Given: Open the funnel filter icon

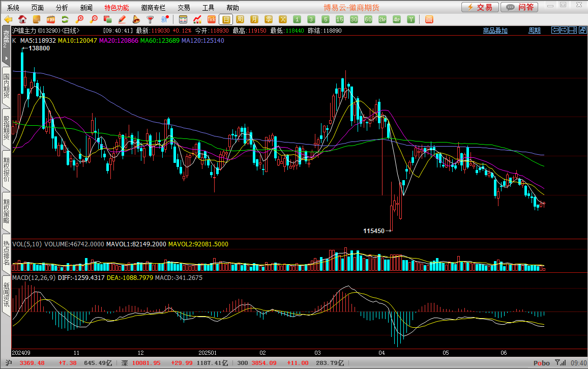Looking at the screenshot, I should point(150,19).
